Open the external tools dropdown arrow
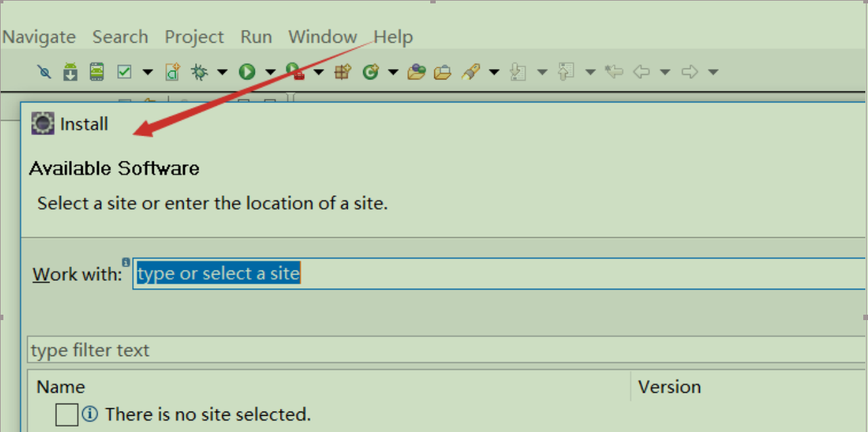The image size is (868, 432). coord(318,72)
